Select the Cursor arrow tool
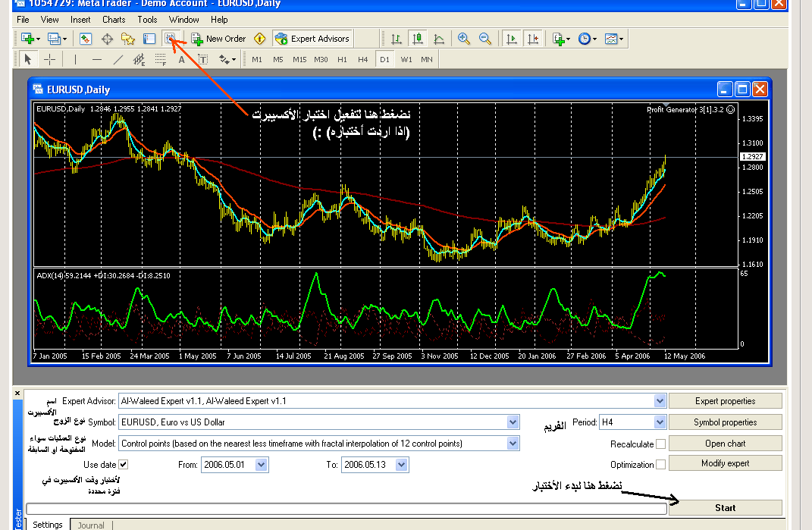The height and width of the screenshot is (530, 812). (28, 60)
